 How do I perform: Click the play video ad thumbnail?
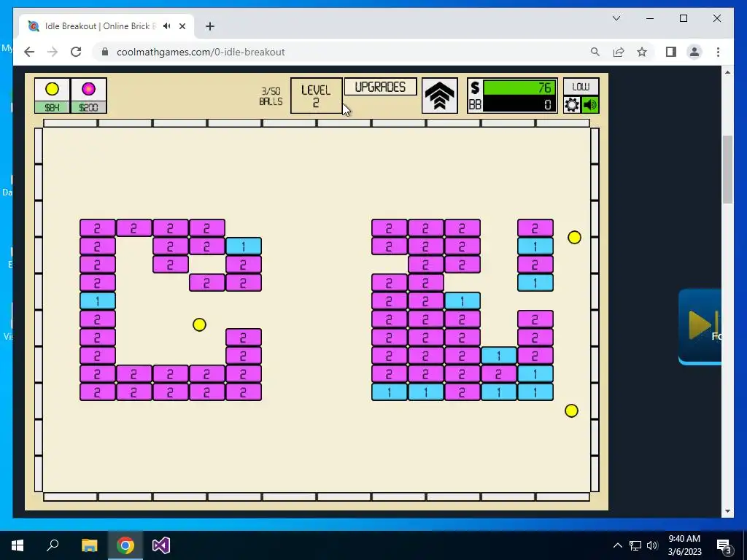click(700, 326)
